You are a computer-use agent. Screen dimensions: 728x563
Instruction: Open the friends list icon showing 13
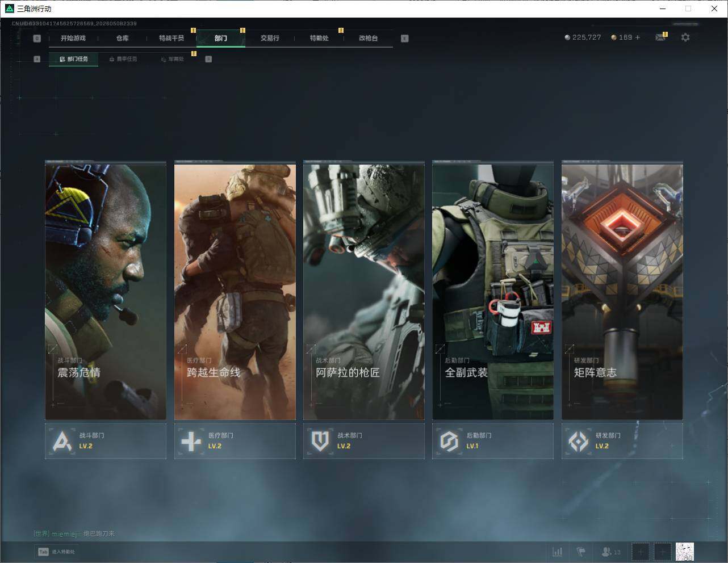click(x=611, y=552)
